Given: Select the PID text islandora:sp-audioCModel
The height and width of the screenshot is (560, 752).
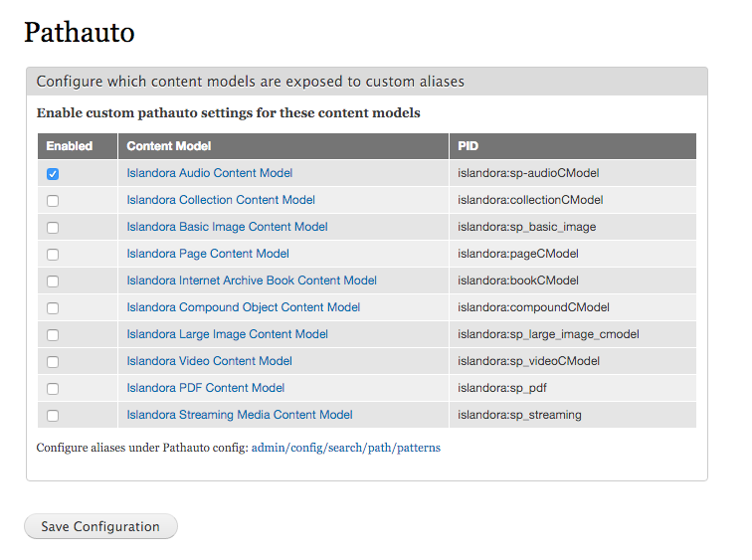Looking at the screenshot, I should 528,173.
